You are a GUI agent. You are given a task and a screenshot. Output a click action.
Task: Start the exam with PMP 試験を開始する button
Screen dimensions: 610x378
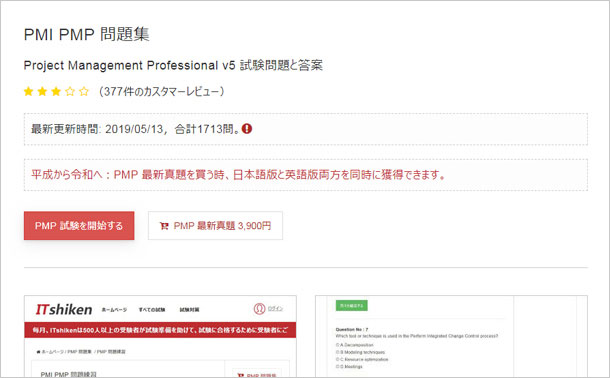(x=79, y=226)
